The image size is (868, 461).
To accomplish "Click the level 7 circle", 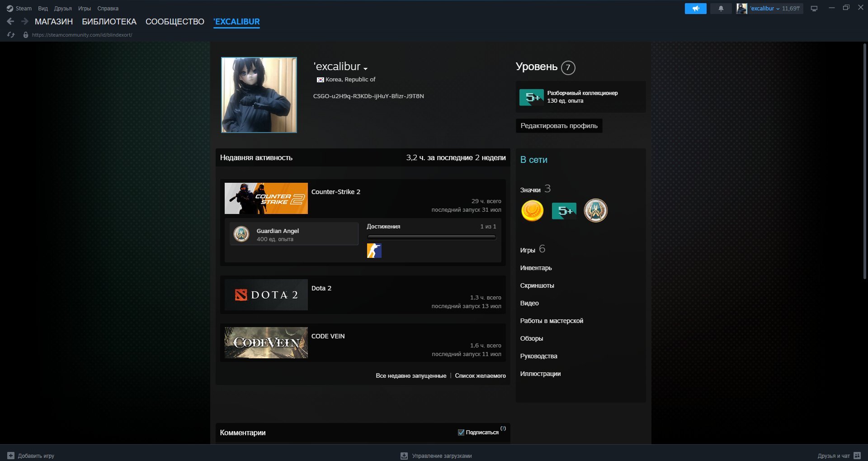I will (x=568, y=67).
